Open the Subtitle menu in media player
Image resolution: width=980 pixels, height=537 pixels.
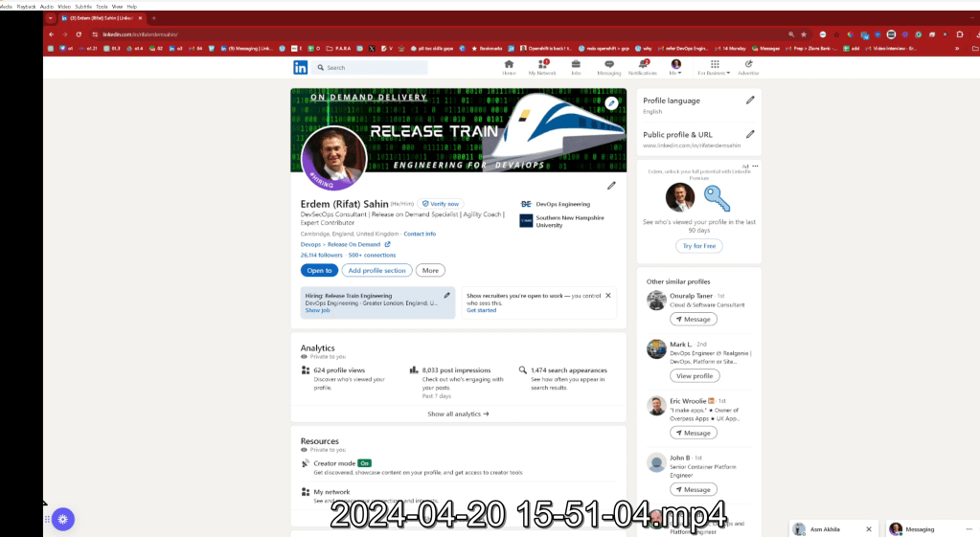pos(83,7)
